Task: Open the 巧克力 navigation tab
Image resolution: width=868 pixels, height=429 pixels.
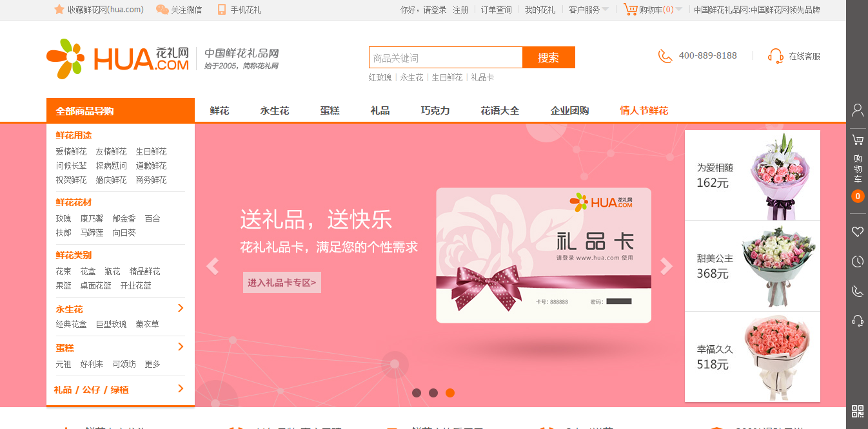Action: (x=435, y=110)
